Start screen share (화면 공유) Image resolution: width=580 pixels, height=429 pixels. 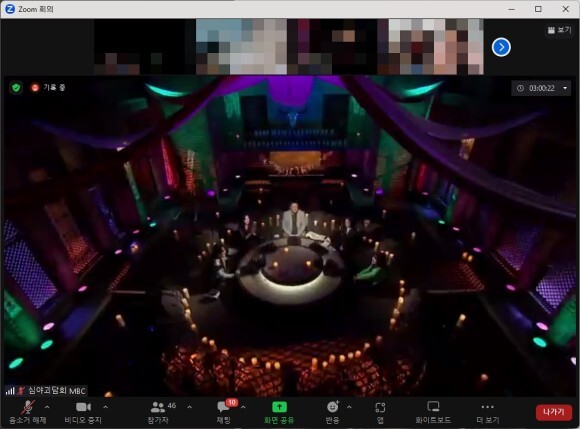coord(279,412)
